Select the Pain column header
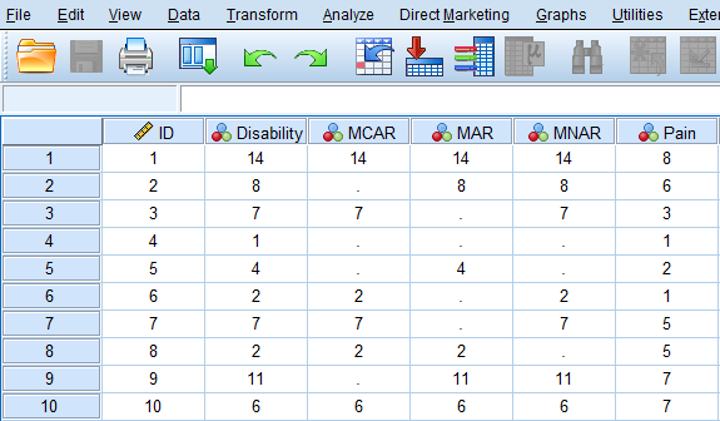Image resolution: width=720 pixels, height=421 pixels. tap(667, 132)
